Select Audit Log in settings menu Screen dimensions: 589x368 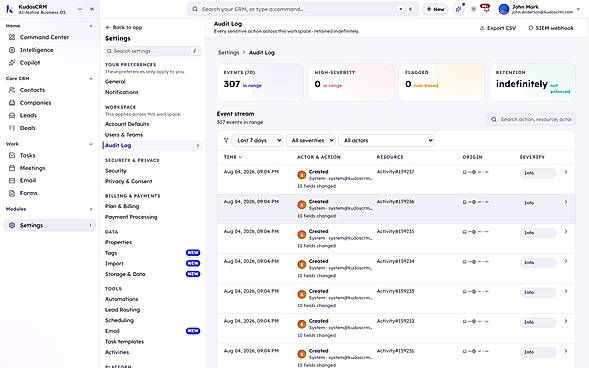pyautogui.click(x=152, y=145)
